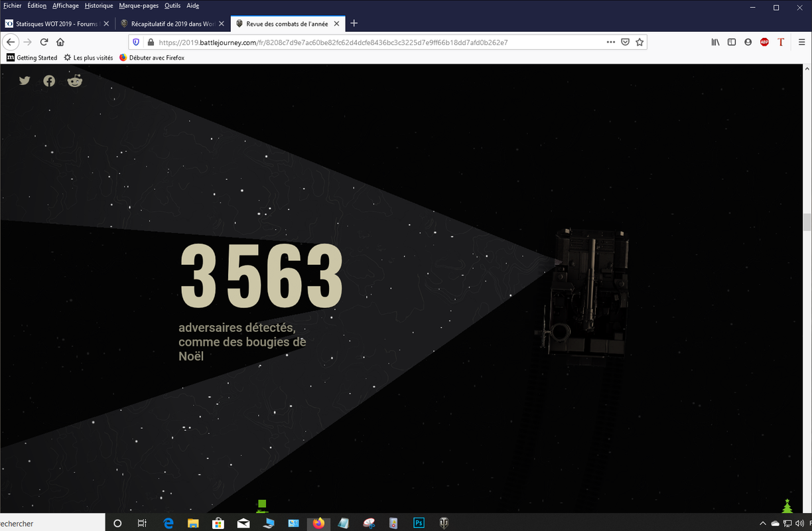Click the green tank marker at page bottom
812x531 pixels.
[262, 506]
